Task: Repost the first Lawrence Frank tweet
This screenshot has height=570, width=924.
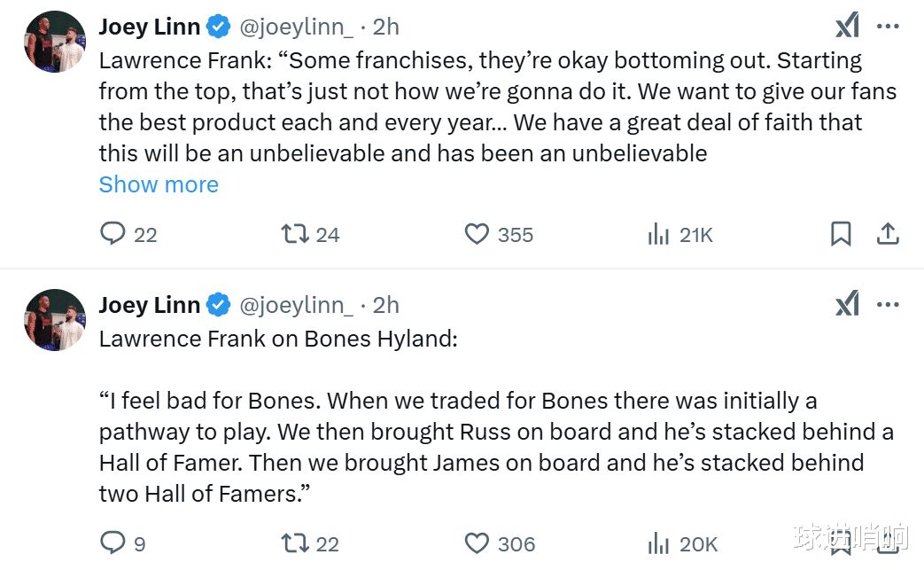Action: (x=293, y=234)
